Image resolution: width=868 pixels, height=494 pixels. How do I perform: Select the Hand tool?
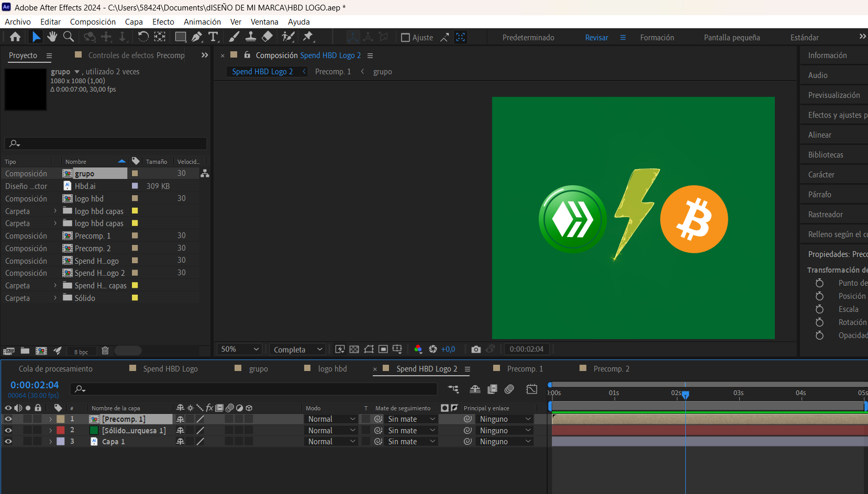click(52, 37)
